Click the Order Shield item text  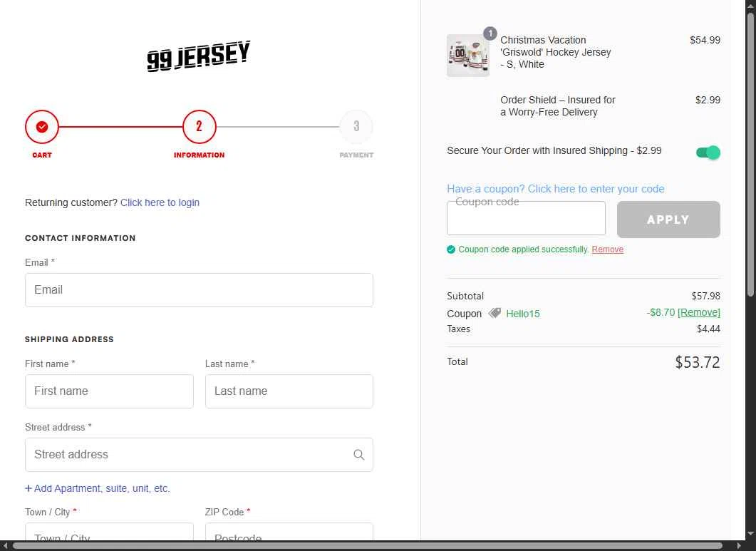pos(558,106)
